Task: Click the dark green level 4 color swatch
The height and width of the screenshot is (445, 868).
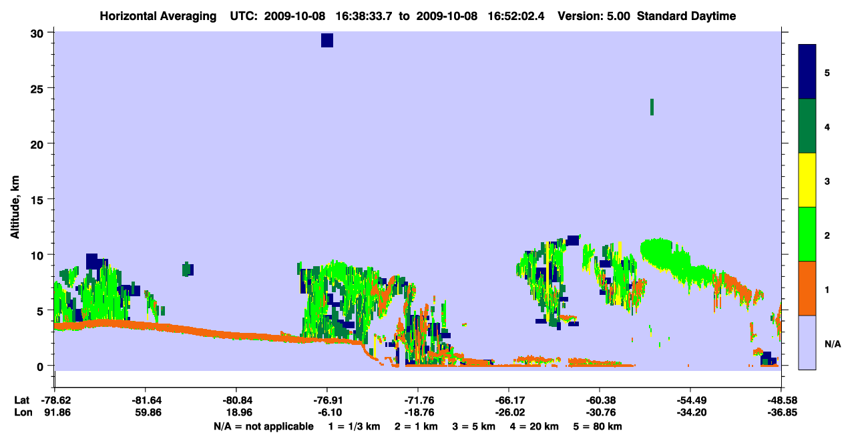Action: point(807,126)
